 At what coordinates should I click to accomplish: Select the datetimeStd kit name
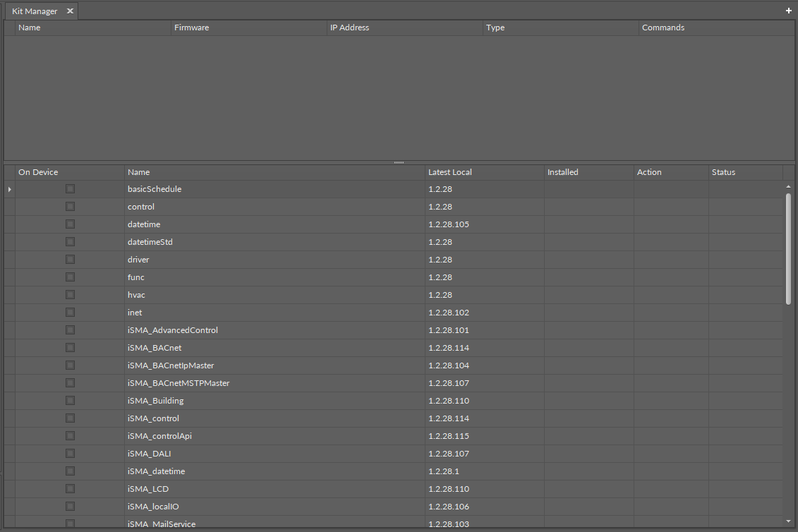tap(150, 242)
